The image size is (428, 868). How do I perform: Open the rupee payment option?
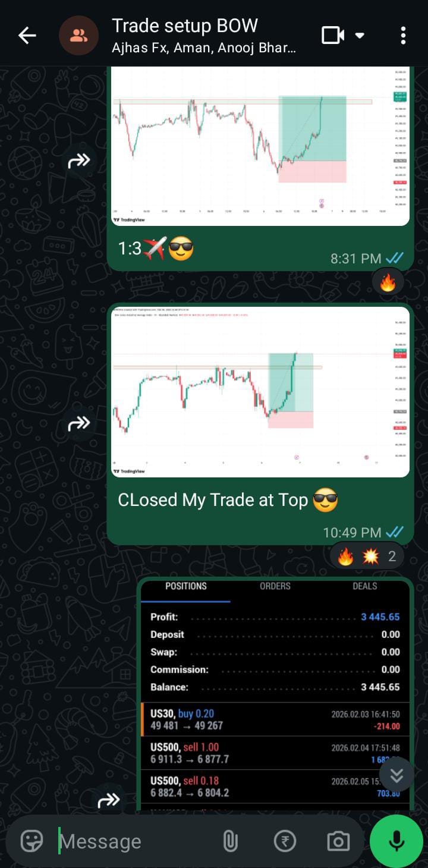[x=285, y=841]
